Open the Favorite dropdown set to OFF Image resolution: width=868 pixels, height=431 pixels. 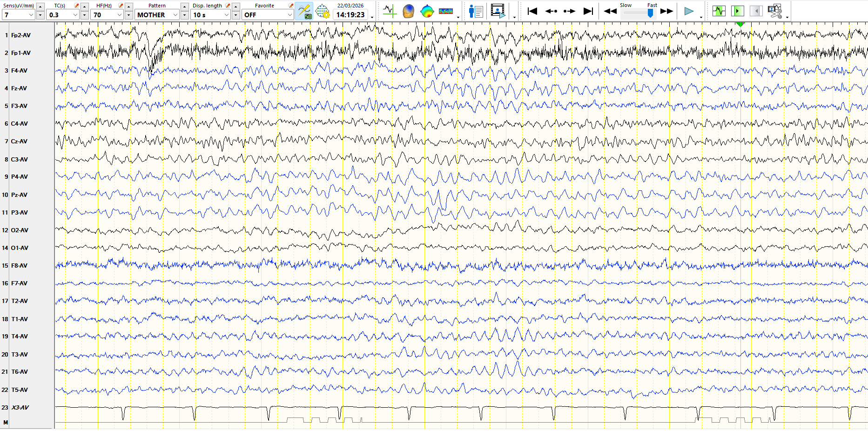coord(289,15)
